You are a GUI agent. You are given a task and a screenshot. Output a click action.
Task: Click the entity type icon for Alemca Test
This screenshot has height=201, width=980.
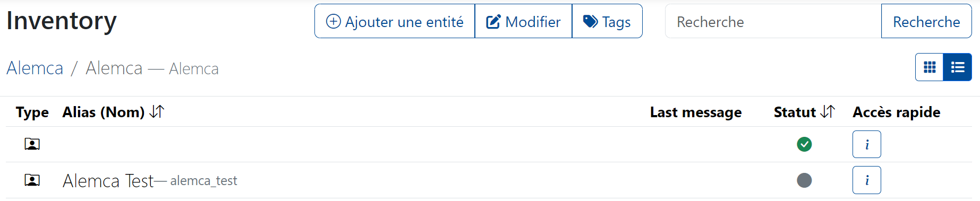[x=32, y=180]
